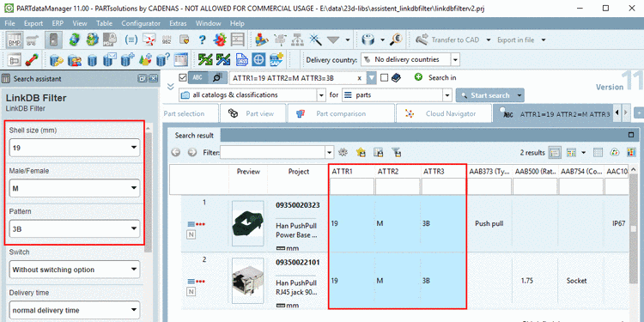Click the ABC text search mode icon
Screen dimensions: 644x322
click(197, 77)
